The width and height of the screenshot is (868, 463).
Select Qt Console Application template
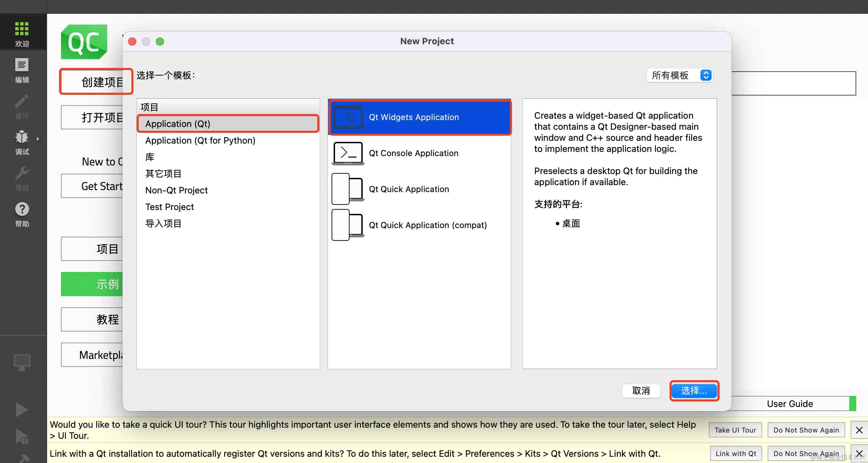click(x=419, y=153)
